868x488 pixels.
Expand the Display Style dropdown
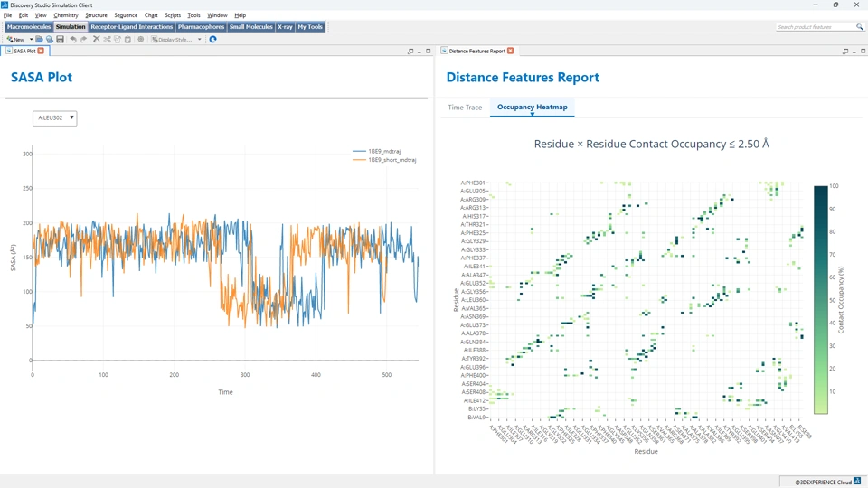[200, 40]
